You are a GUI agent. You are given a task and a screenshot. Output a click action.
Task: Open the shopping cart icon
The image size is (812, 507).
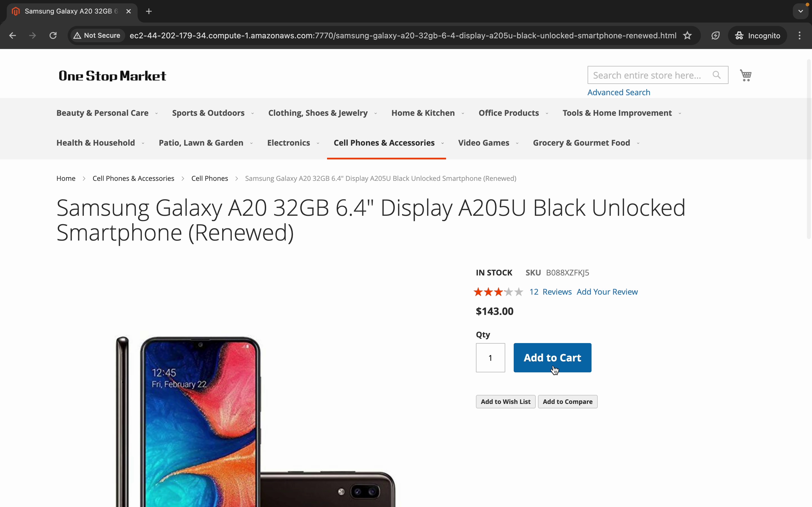pos(745,75)
